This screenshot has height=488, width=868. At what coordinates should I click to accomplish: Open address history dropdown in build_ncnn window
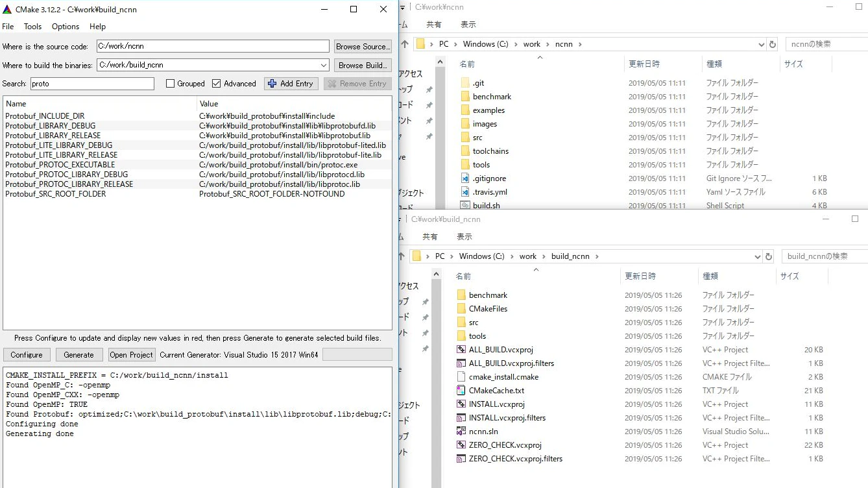pos(758,256)
